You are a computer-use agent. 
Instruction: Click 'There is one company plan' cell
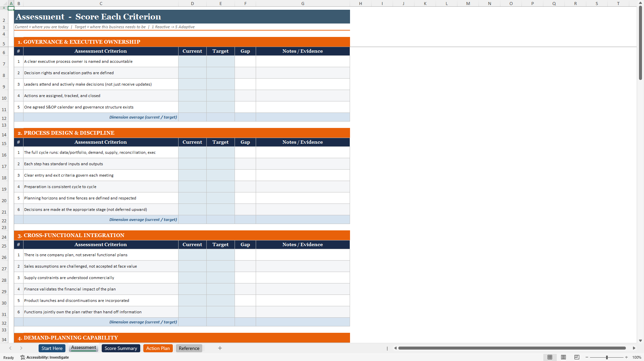coord(101,255)
